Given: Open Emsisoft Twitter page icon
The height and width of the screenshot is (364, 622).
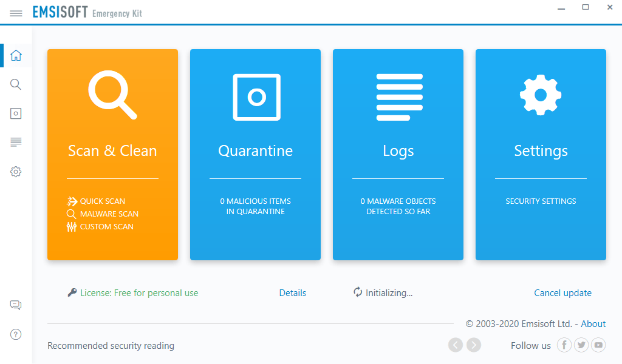Looking at the screenshot, I should pos(581,345).
